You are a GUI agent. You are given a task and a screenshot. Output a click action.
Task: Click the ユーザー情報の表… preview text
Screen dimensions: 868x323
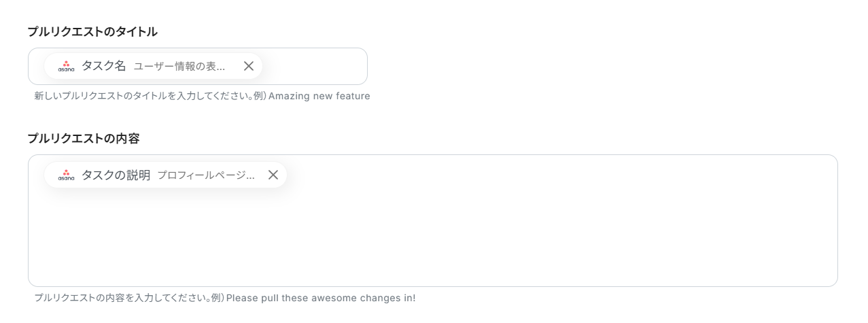click(179, 66)
